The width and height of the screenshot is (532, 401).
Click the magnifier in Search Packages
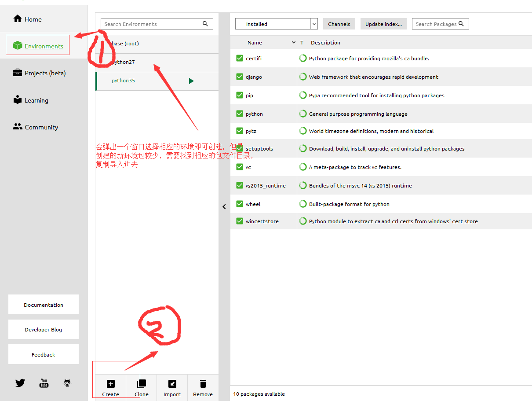461,24
